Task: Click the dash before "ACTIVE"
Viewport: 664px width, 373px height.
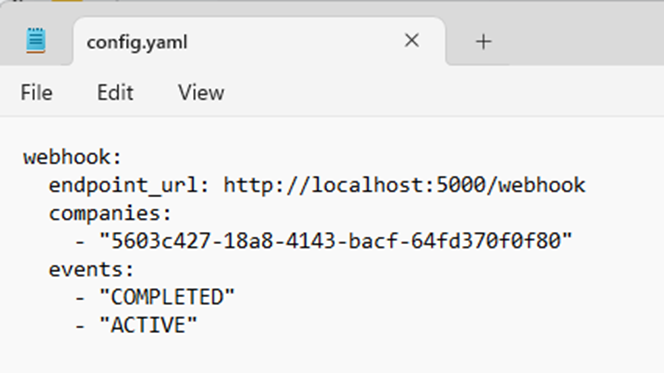Action: tap(80, 326)
